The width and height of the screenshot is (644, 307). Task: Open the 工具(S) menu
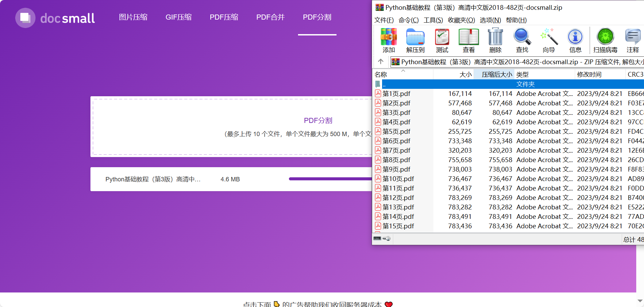click(433, 20)
